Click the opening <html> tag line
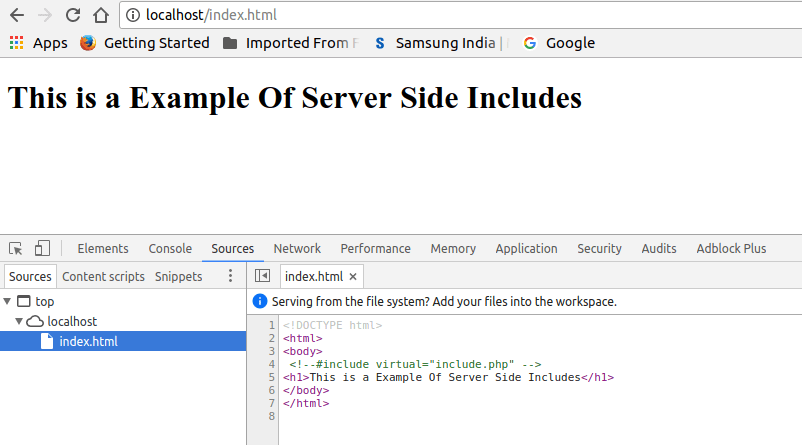The width and height of the screenshot is (802, 445). 303,339
